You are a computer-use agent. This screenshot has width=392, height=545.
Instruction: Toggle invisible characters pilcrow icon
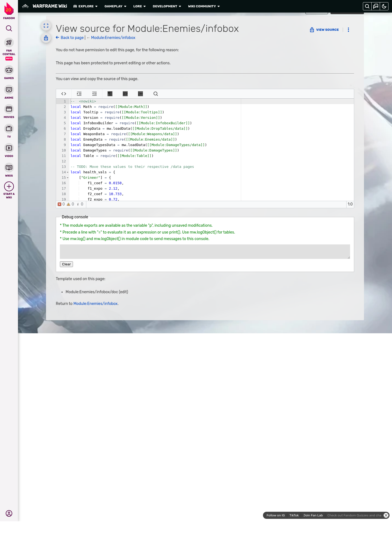110,94
